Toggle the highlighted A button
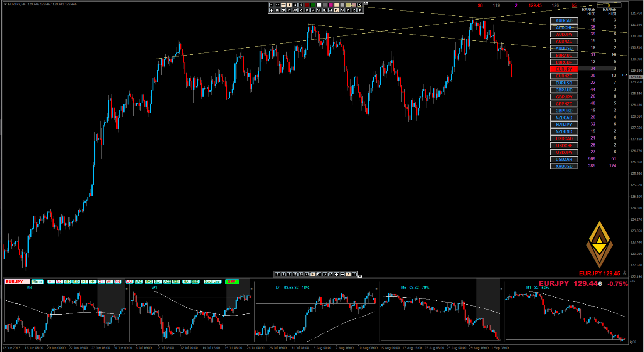 [348, 275]
